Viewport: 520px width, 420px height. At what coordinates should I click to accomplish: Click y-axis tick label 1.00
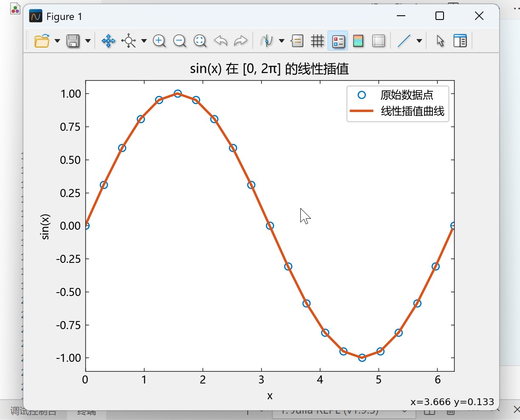coord(71,94)
